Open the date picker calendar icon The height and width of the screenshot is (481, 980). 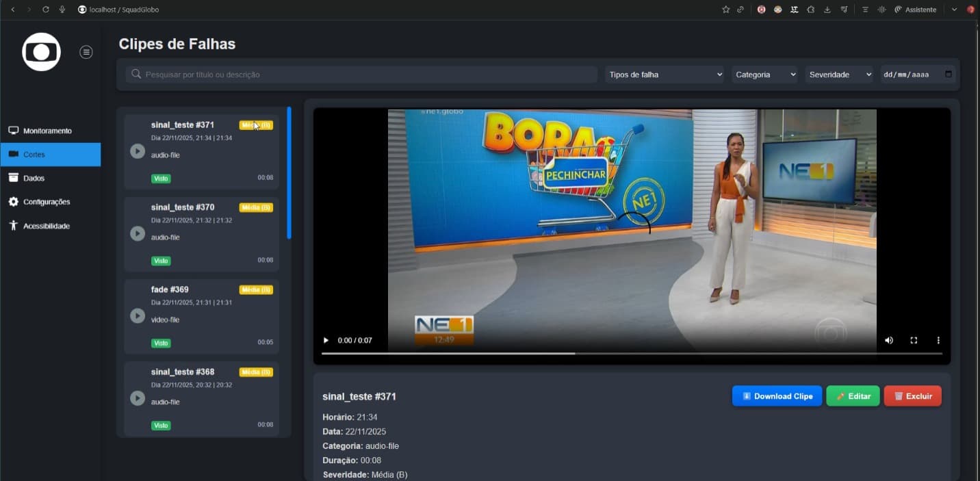(x=949, y=74)
